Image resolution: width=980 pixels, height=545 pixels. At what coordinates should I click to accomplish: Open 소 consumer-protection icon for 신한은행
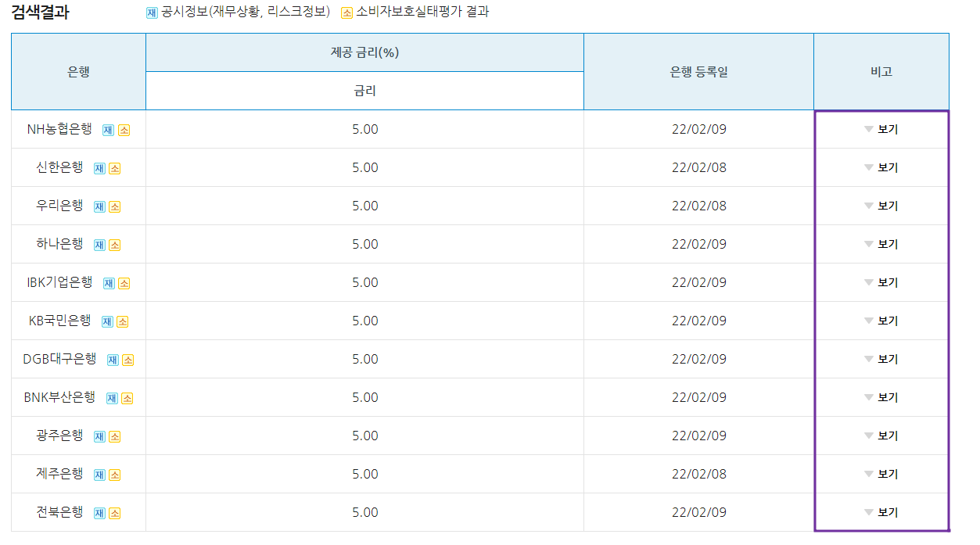pos(114,168)
